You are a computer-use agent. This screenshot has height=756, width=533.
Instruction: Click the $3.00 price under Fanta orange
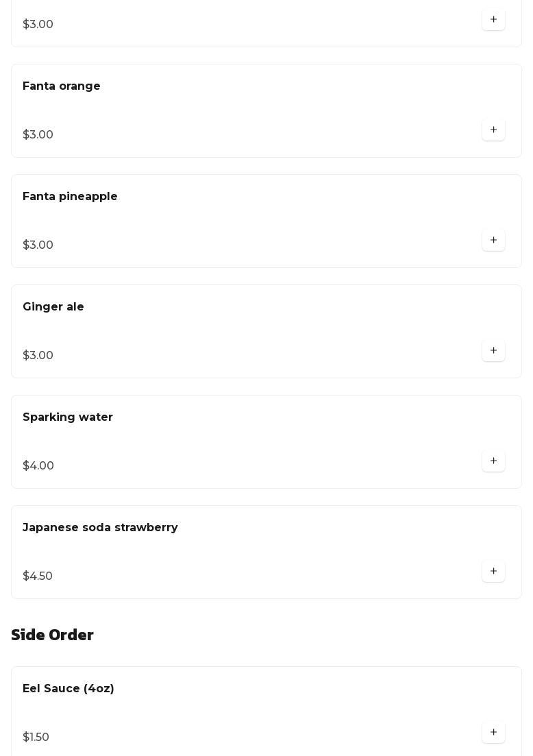(38, 135)
